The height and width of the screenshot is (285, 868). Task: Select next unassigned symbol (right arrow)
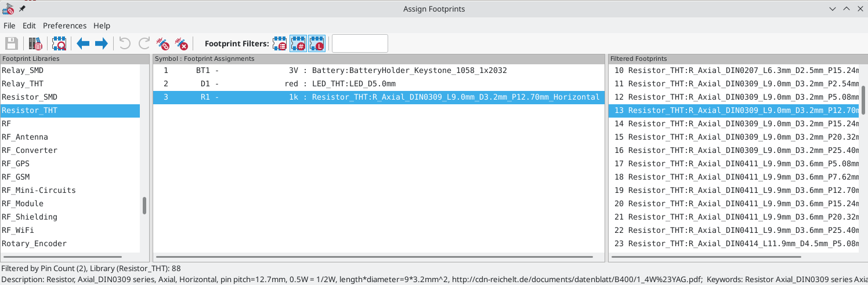click(x=101, y=43)
